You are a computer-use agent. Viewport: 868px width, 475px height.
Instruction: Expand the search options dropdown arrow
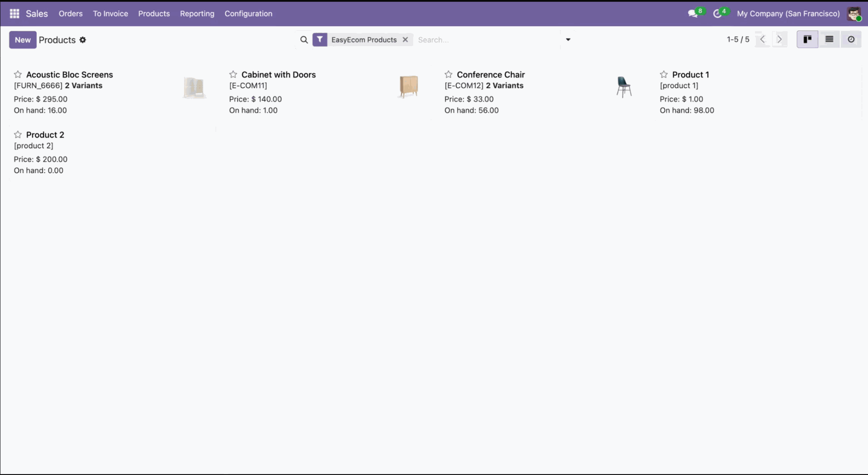[x=568, y=40]
